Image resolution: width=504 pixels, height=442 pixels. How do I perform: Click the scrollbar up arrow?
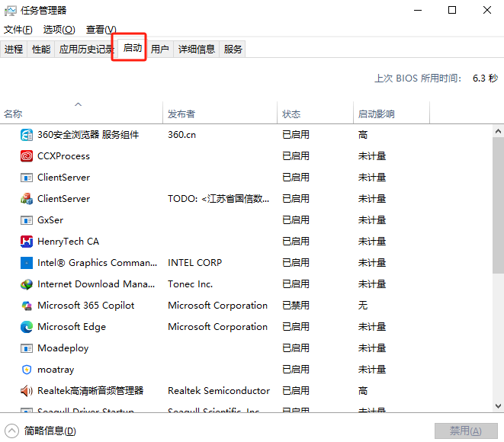click(x=498, y=131)
